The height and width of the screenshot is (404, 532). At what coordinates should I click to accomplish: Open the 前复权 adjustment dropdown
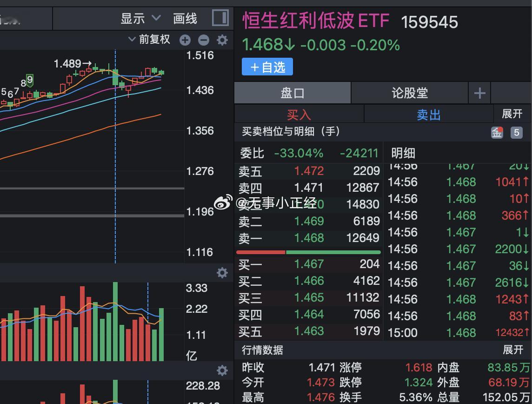[x=149, y=40]
